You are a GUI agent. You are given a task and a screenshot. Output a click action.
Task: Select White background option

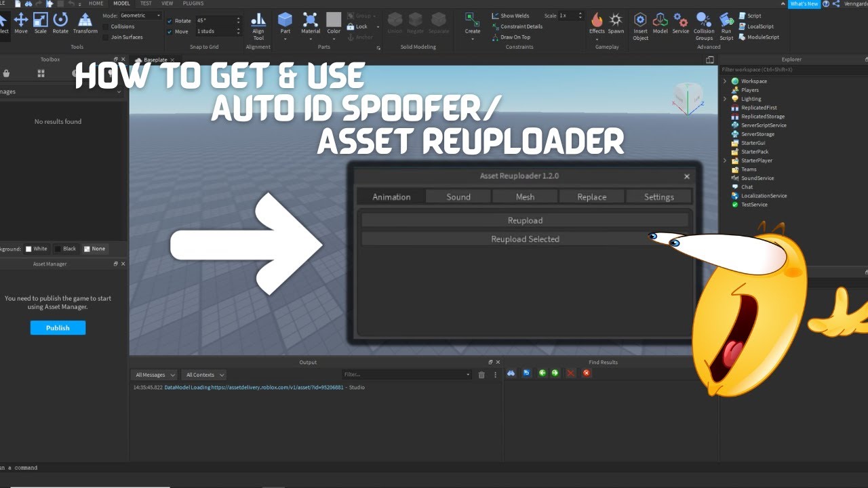(x=37, y=249)
